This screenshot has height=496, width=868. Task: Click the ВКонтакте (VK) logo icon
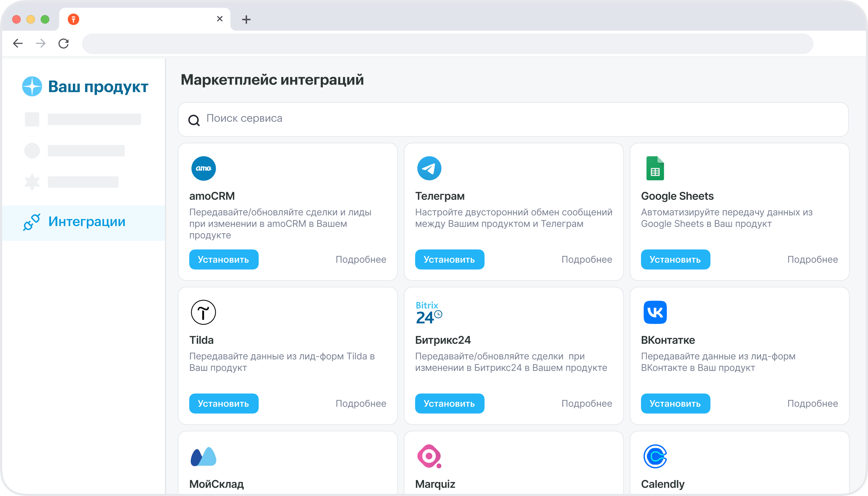(655, 312)
